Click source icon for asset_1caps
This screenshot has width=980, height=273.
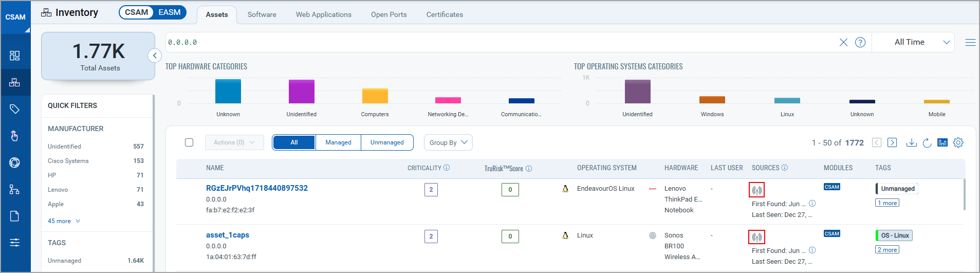[757, 237]
